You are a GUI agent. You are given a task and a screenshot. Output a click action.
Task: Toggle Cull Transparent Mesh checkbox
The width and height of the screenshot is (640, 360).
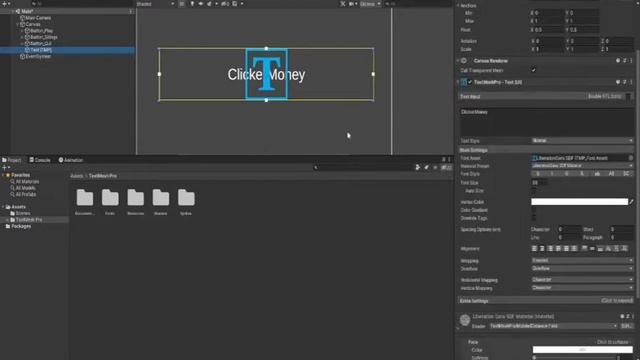[533, 70]
